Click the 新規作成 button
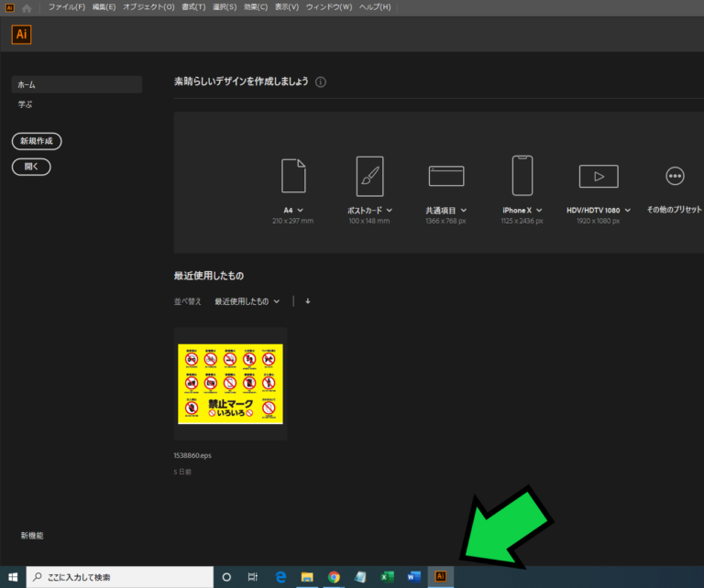The image size is (704, 588). tap(37, 141)
